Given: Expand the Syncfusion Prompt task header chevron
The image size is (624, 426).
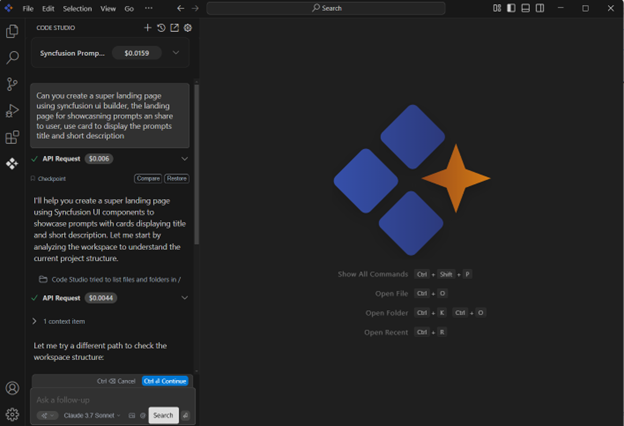Looking at the screenshot, I should pos(176,53).
